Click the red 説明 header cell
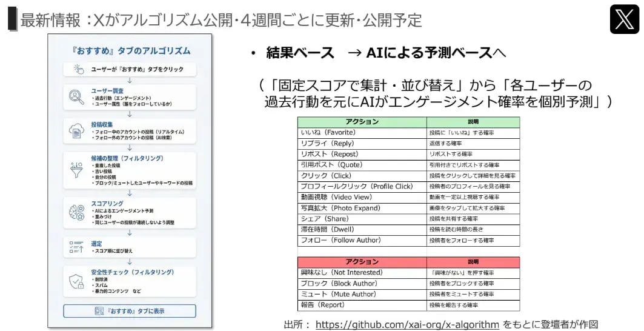This screenshot has height=331, width=644. [x=473, y=262]
